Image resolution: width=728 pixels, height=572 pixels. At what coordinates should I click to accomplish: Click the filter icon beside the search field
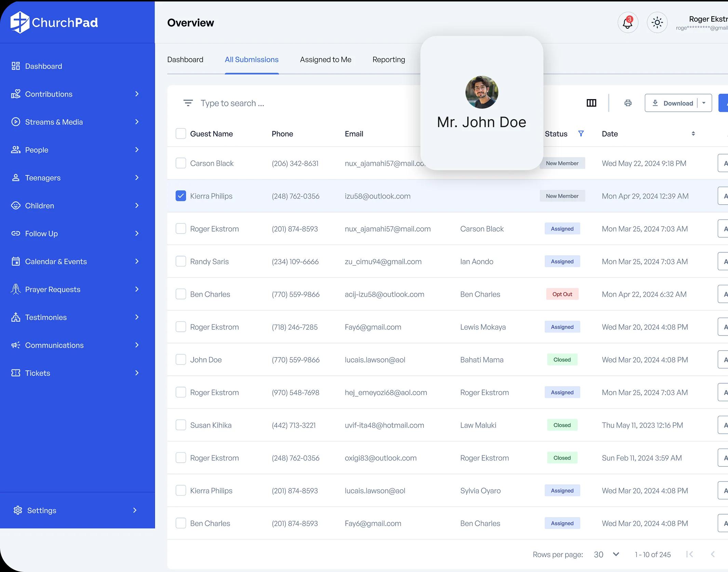(188, 103)
